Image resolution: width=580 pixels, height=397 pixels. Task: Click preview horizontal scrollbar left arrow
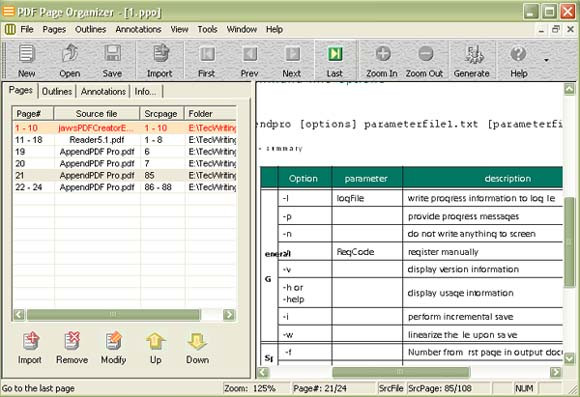[x=263, y=372]
